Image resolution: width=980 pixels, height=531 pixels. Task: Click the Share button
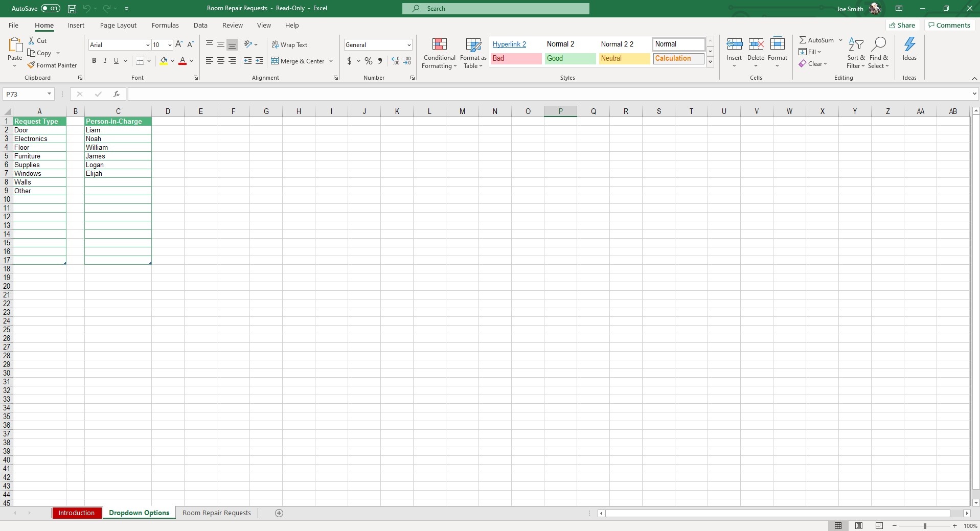click(x=902, y=25)
